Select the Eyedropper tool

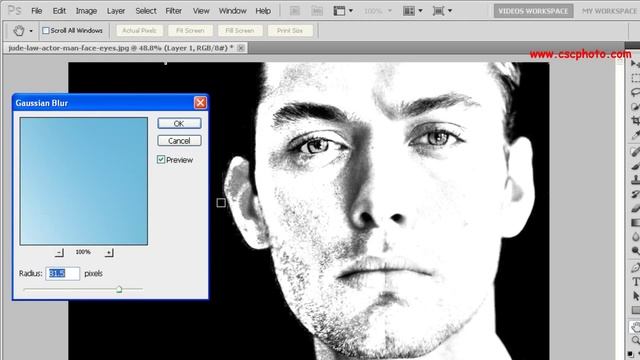[635, 135]
